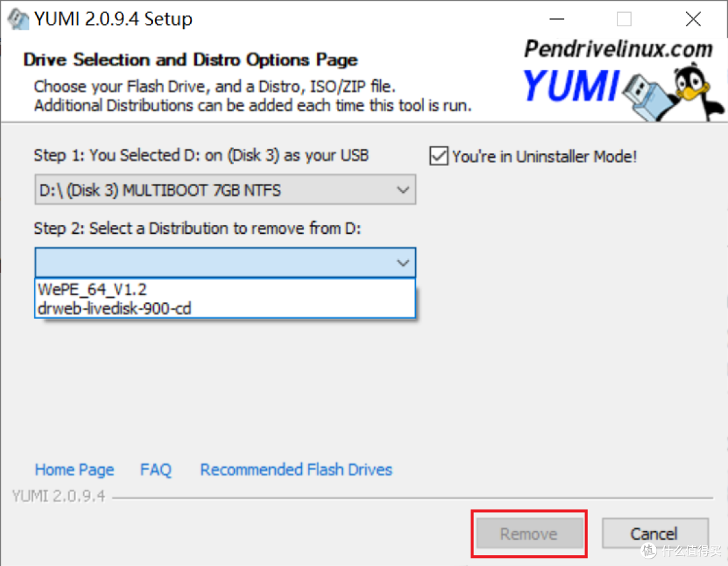Uncheck You're in Uninstaller Mode checkbox

[439, 156]
